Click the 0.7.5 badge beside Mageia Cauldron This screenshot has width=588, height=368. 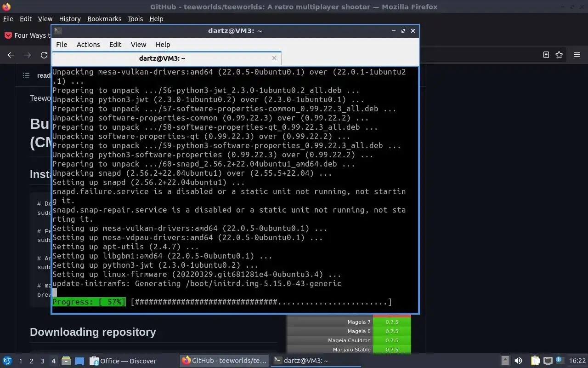click(392, 340)
